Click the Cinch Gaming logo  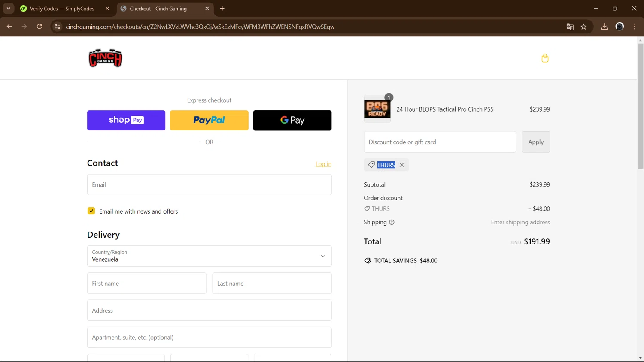click(105, 58)
